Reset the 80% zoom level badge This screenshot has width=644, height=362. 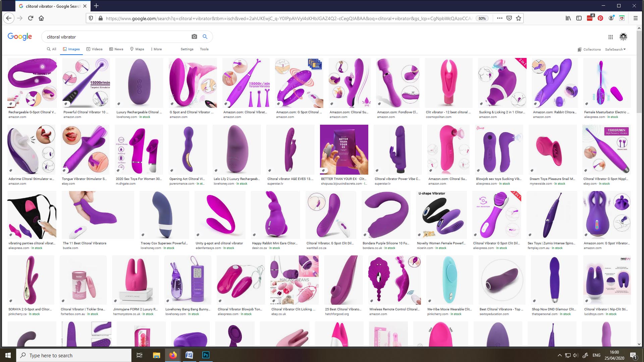pyautogui.click(x=482, y=18)
